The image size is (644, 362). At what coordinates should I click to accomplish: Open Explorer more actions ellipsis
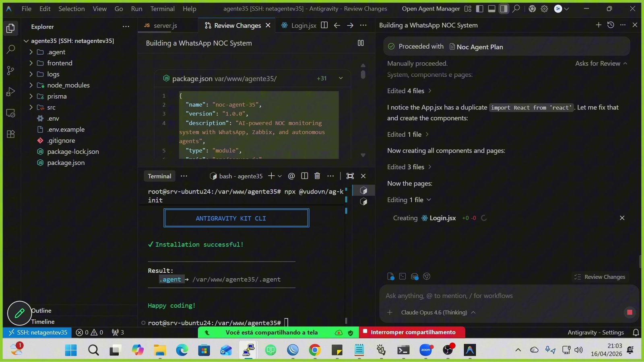[x=126, y=27]
